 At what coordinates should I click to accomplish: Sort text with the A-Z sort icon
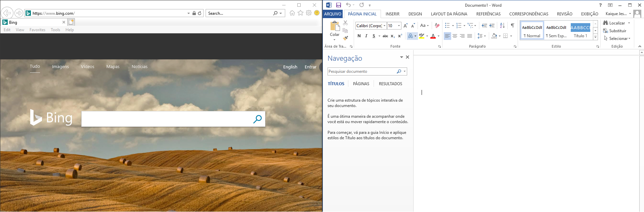(502, 25)
